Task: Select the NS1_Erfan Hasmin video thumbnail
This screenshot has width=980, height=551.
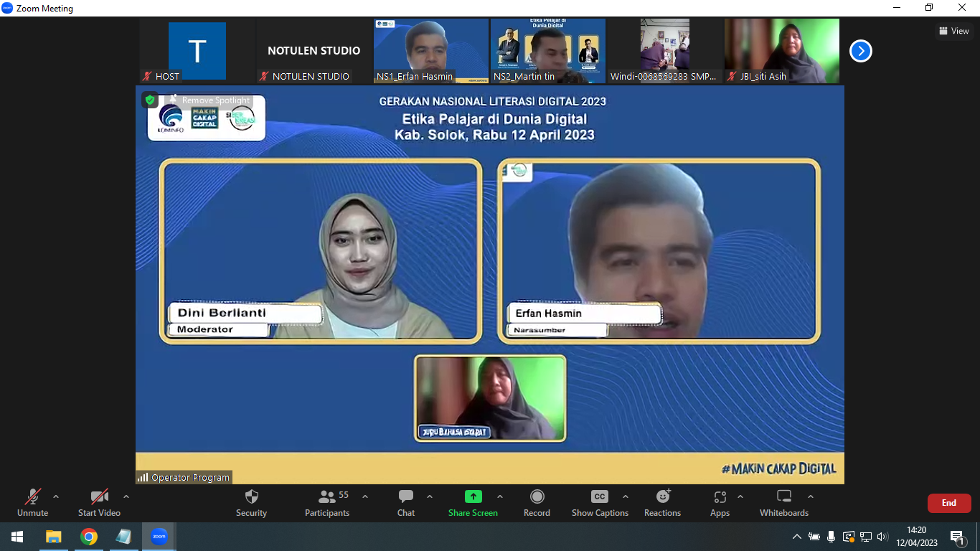Action: coord(431,51)
